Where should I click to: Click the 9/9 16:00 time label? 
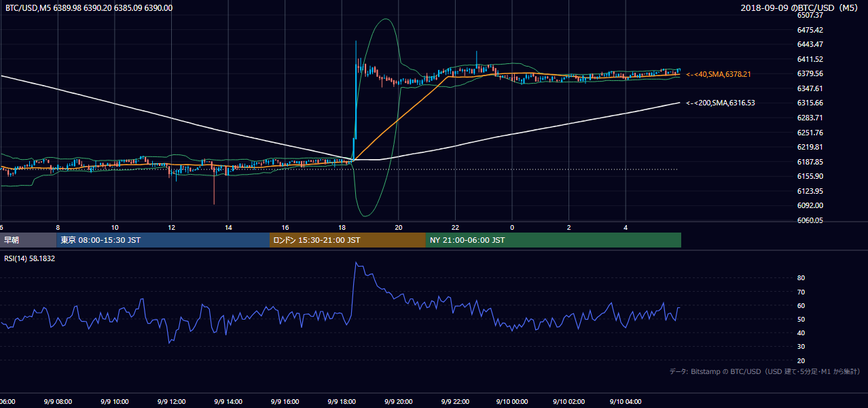point(285,401)
